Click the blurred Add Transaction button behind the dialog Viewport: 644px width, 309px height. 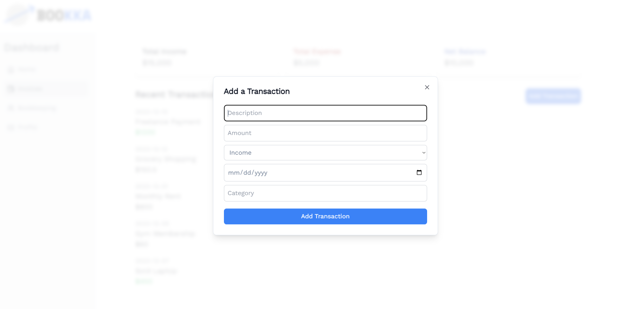(x=553, y=96)
